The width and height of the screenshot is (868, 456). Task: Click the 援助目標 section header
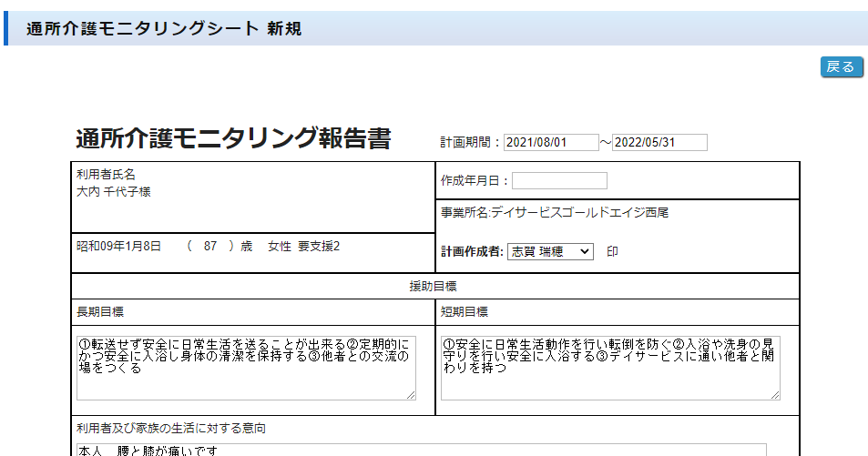pyautogui.click(x=434, y=287)
